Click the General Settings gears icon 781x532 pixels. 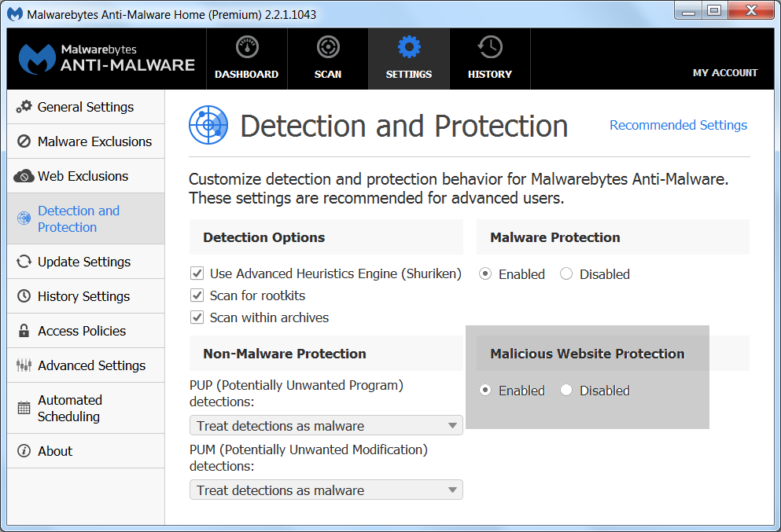click(24, 106)
